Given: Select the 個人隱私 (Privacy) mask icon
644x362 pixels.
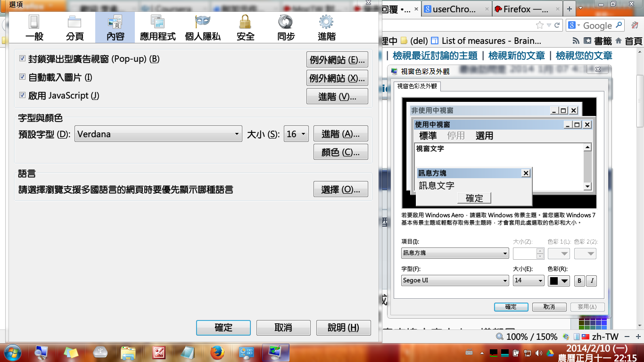Looking at the screenshot, I should tap(203, 27).
